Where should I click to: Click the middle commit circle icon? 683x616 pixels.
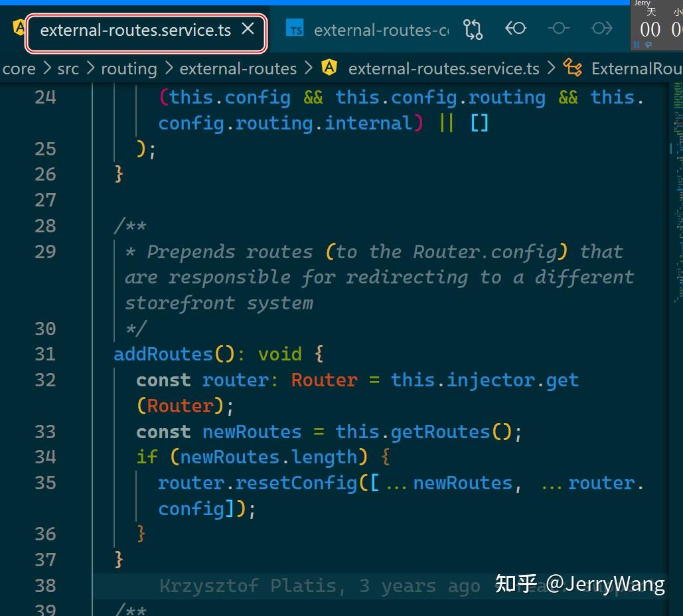click(x=559, y=29)
